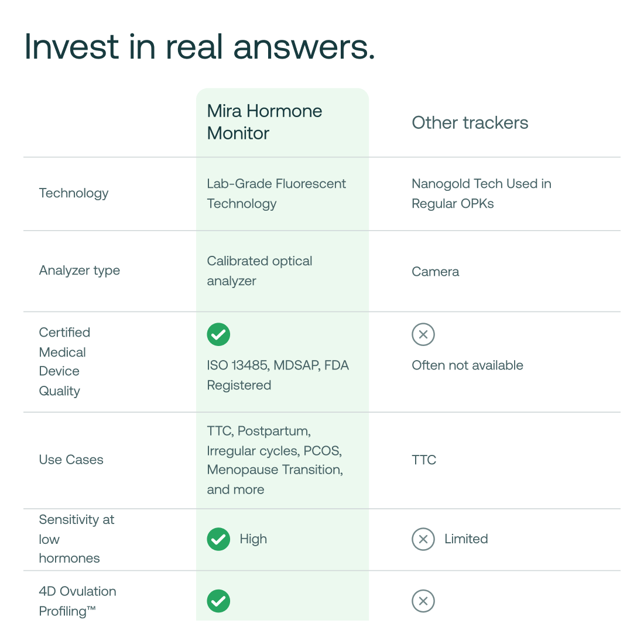644x644 pixels.
Task: Click X icon next to Limited
Action: [x=423, y=539]
